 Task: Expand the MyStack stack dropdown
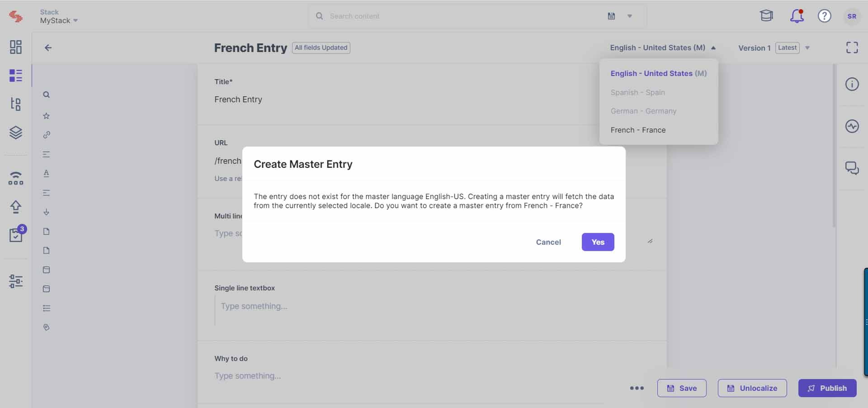[x=59, y=21]
